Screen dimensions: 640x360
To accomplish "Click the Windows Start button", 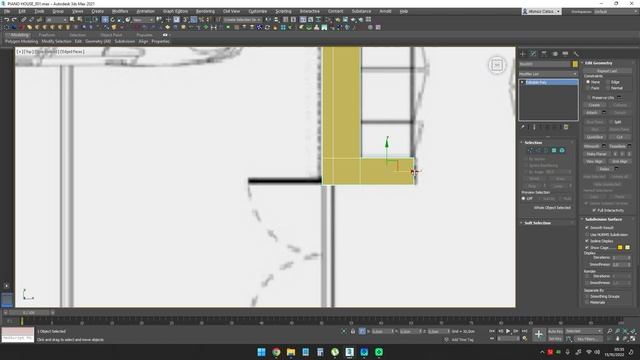I will pyautogui.click(x=262, y=352).
